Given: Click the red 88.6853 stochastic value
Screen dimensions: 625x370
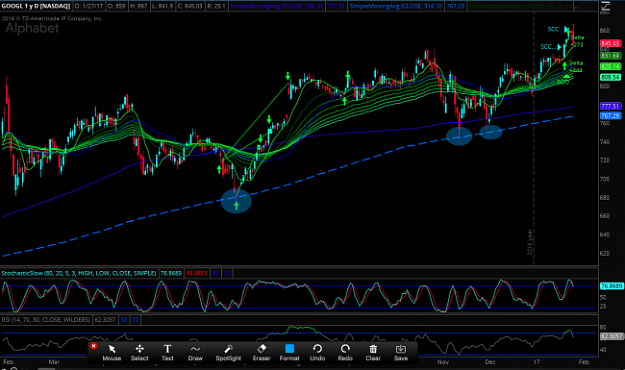Looking at the screenshot, I should coord(196,273).
